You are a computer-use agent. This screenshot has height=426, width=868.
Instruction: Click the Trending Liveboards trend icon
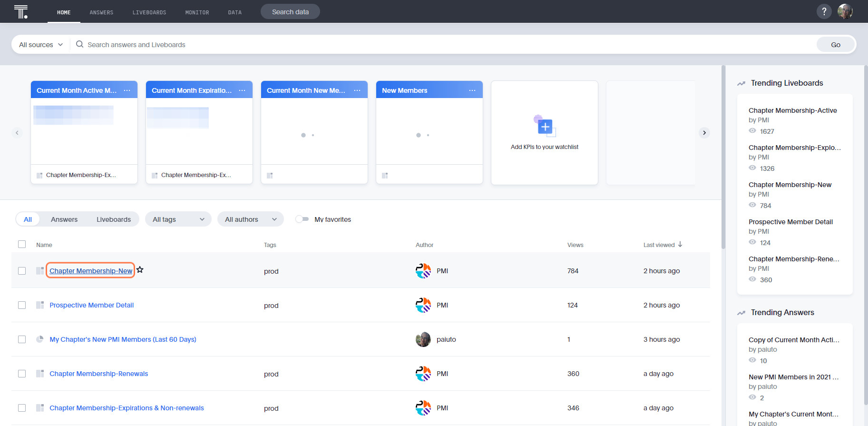pyautogui.click(x=741, y=83)
